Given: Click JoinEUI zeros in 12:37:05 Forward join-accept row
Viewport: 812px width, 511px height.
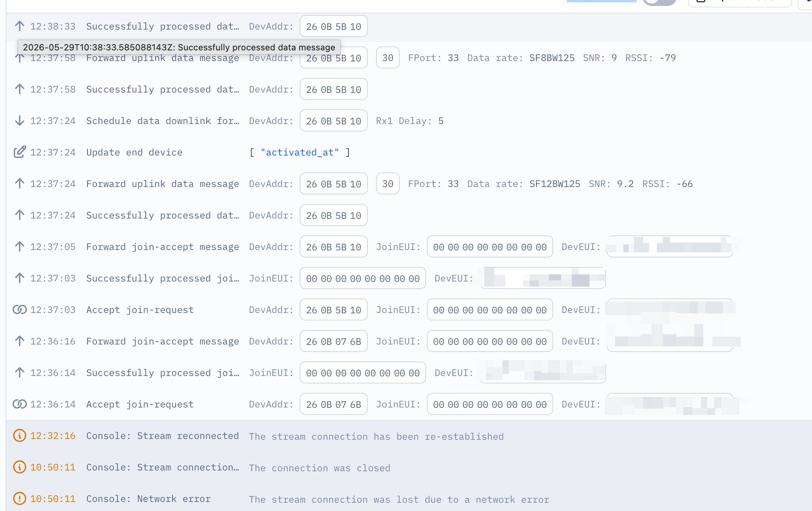Looking at the screenshot, I should (x=490, y=247).
